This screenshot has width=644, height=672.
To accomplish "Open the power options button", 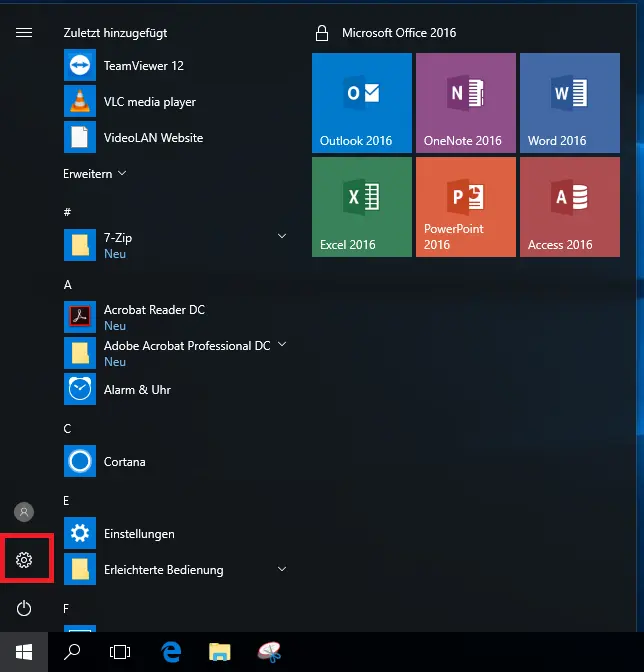I will [24, 608].
